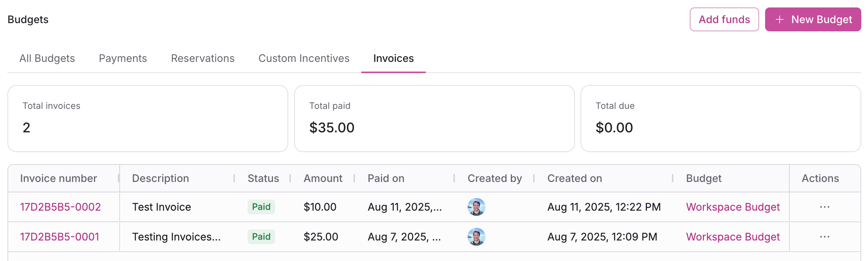Screen dimensions: 868x261
Task: Click the Total paid summary card
Action: point(434,119)
